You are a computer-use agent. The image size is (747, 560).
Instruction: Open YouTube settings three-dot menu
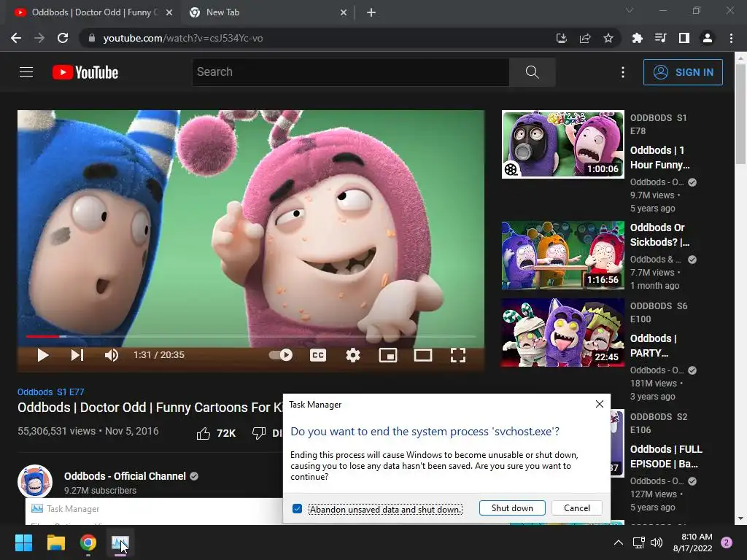623,72
